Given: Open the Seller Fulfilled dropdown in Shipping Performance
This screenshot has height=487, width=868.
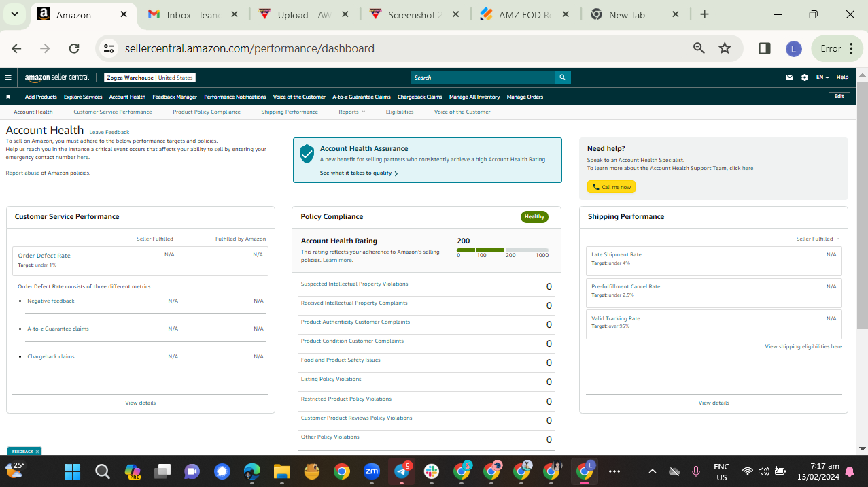Looking at the screenshot, I should point(818,239).
